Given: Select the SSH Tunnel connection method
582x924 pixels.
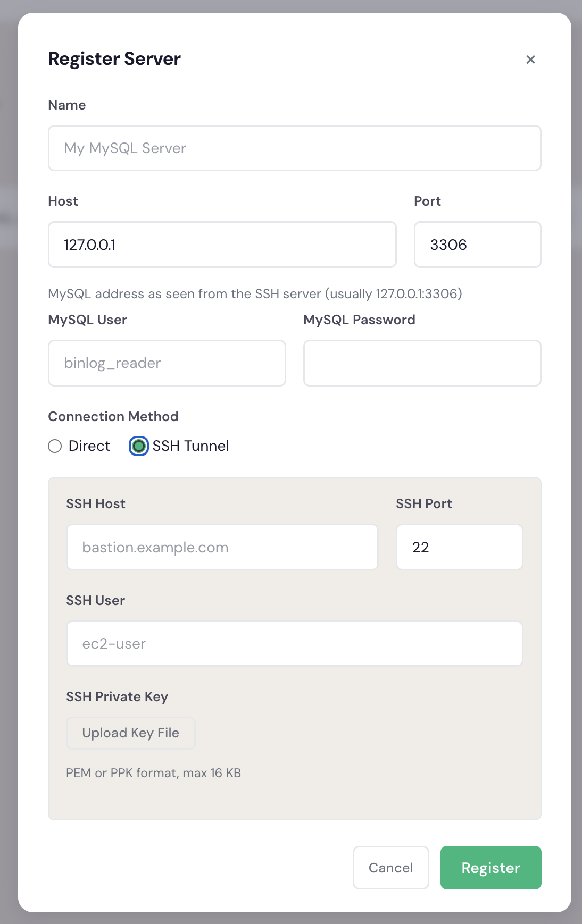Looking at the screenshot, I should click(x=138, y=446).
